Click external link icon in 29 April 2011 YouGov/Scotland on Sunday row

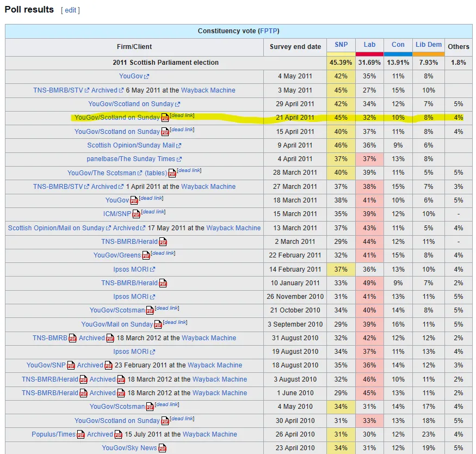pyautogui.click(x=177, y=104)
